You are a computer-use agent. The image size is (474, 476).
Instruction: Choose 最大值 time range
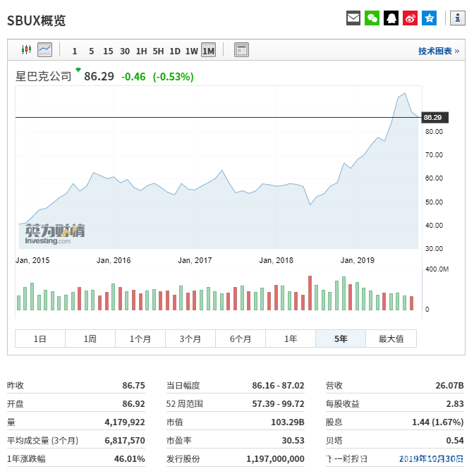[x=391, y=338]
